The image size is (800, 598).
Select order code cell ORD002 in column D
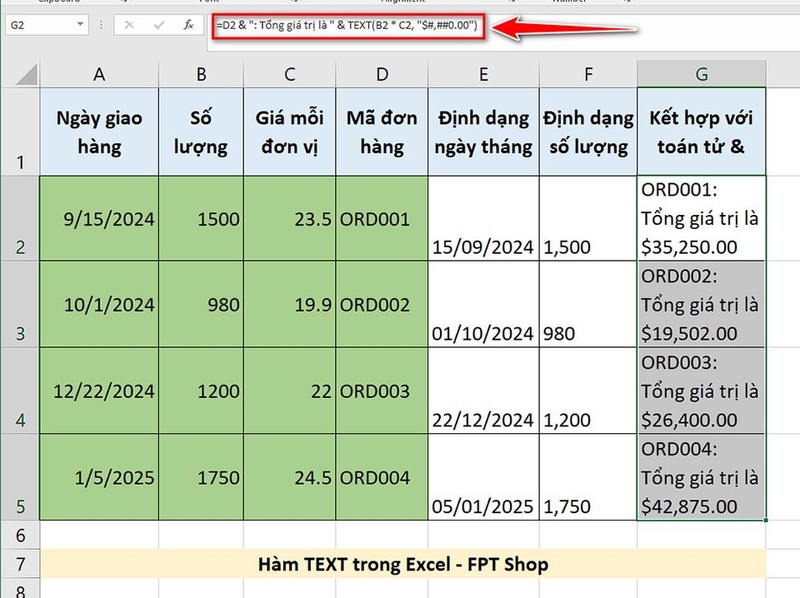pos(382,305)
